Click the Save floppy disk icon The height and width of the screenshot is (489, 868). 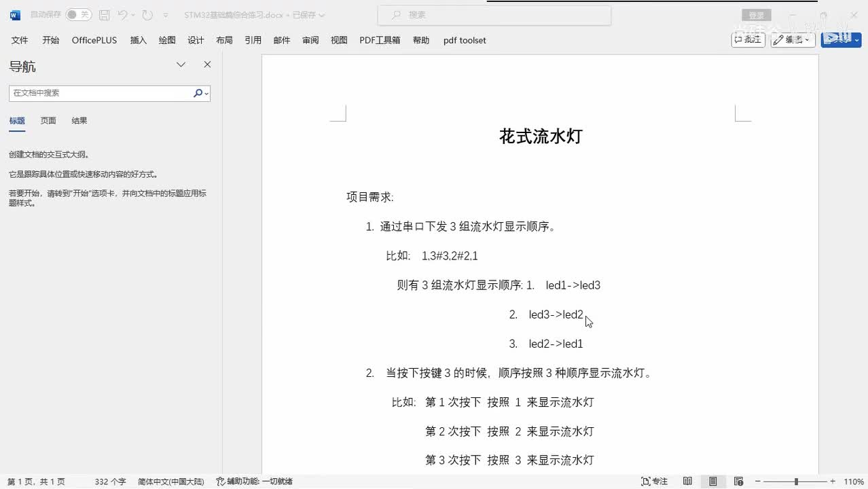(104, 15)
